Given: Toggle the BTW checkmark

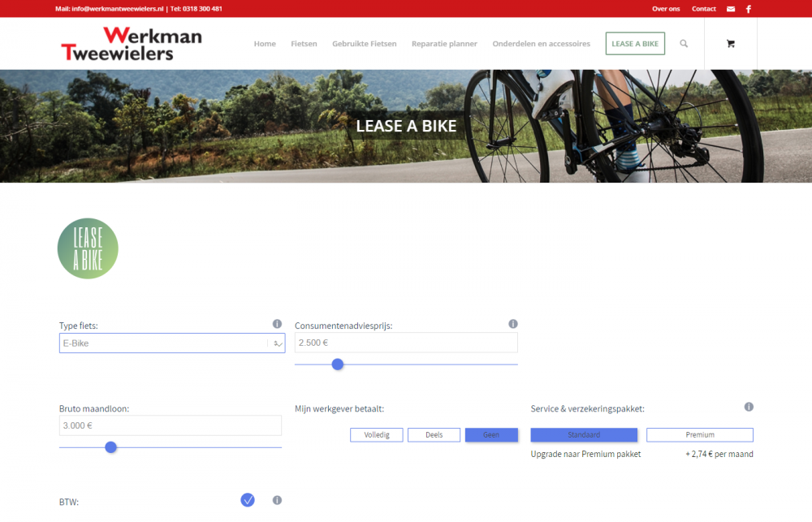Looking at the screenshot, I should pos(248,500).
